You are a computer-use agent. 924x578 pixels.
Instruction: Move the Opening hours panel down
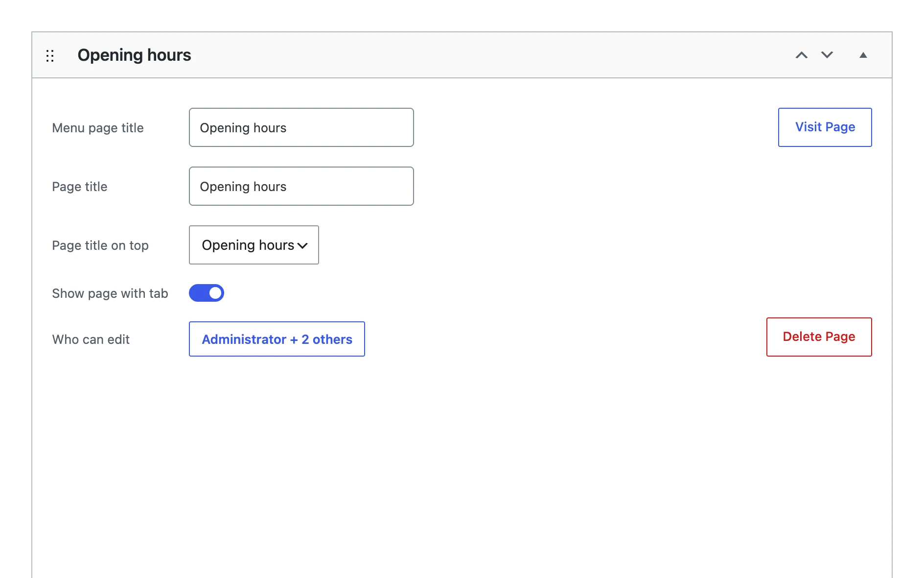[x=827, y=55]
